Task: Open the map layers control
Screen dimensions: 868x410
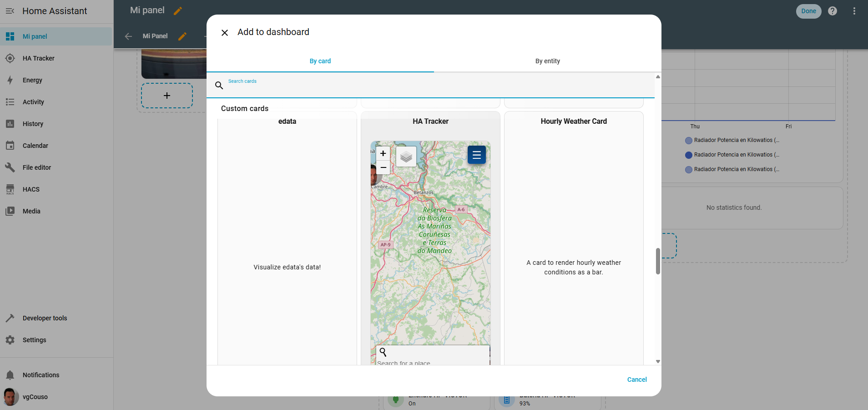Action: click(x=406, y=157)
